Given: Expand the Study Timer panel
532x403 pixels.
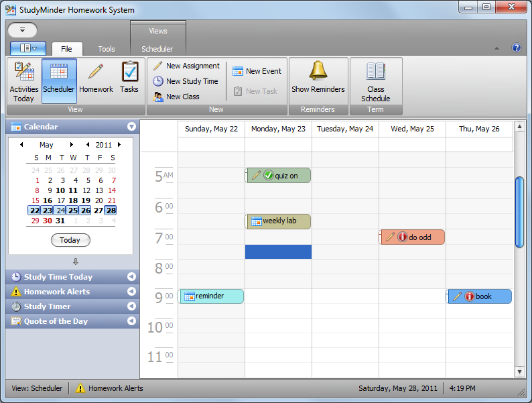Looking at the screenshot, I should 131,306.
